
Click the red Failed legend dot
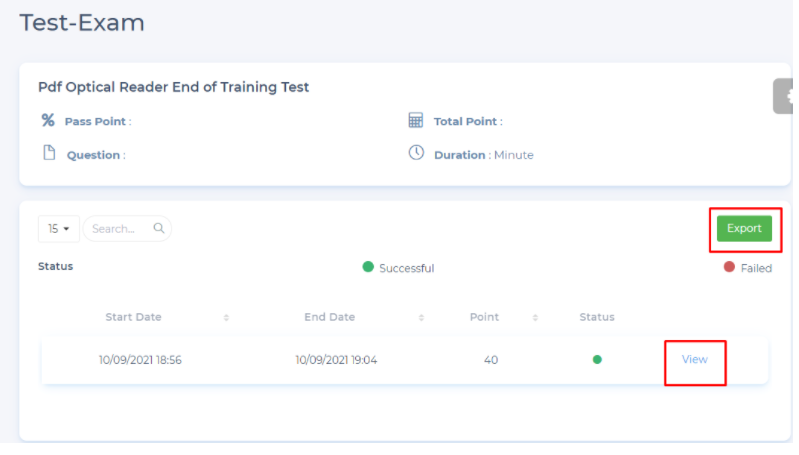tap(729, 267)
